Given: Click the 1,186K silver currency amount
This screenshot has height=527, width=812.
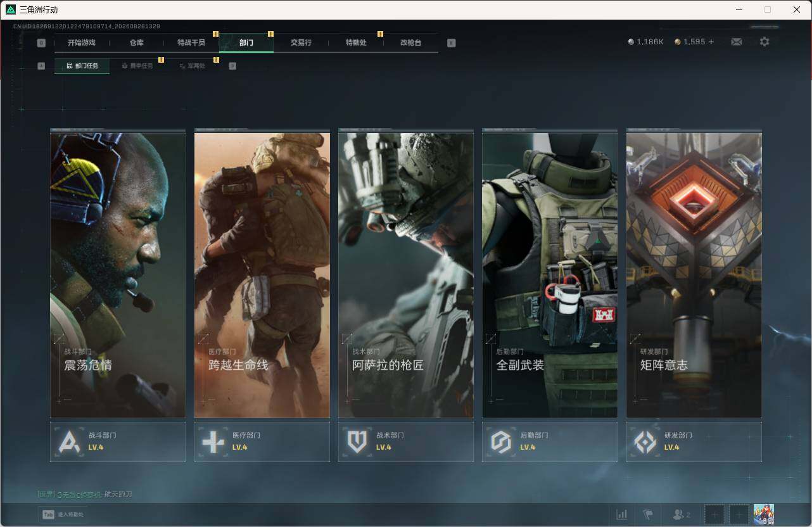Looking at the screenshot, I should tap(650, 42).
